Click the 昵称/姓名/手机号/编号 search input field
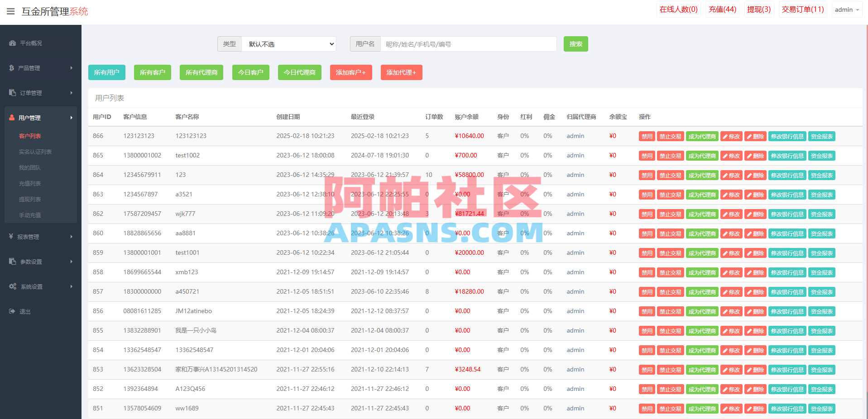 [469, 44]
